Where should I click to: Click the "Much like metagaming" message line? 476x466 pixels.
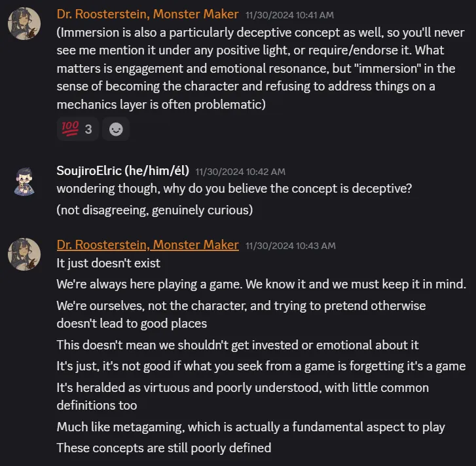tap(251, 427)
